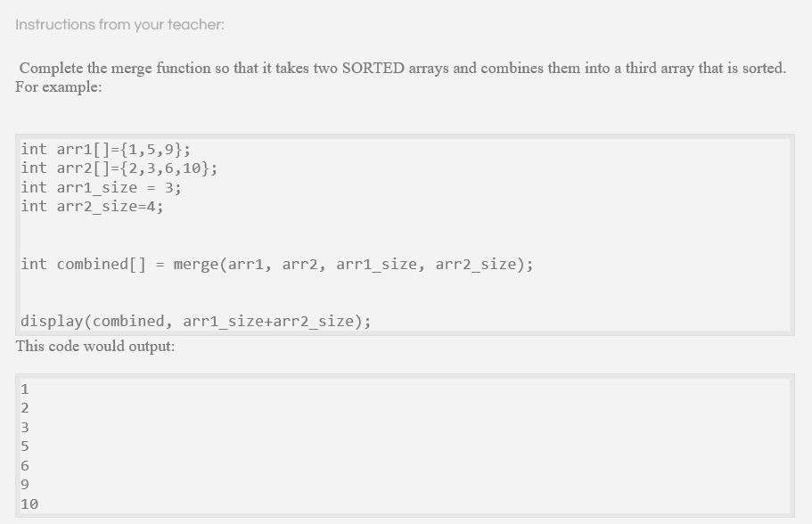The height and width of the screenshot is (524, 812).
Task: Click "int combined[]" in the example code
Action: point(84,264)
